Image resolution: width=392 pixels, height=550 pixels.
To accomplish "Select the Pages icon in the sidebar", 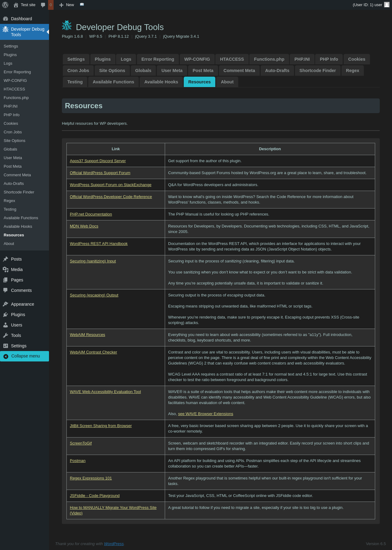I will [6, 280].
